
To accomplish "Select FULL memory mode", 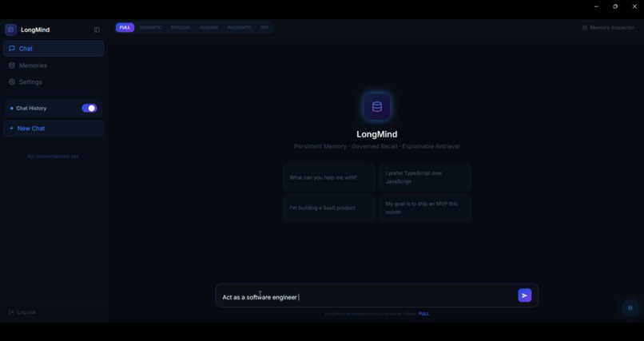I will 125,27.
